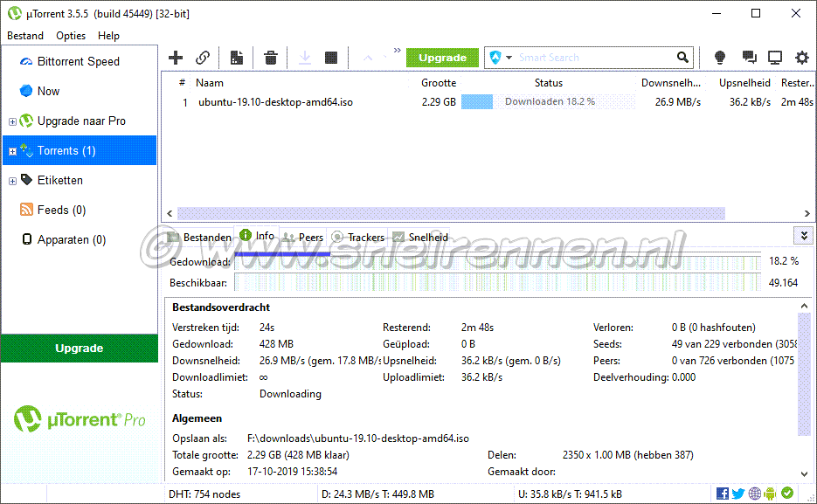This screenshot has height=504, width=817.
Task: Open the Bestand menu
Action: [25, 36]
